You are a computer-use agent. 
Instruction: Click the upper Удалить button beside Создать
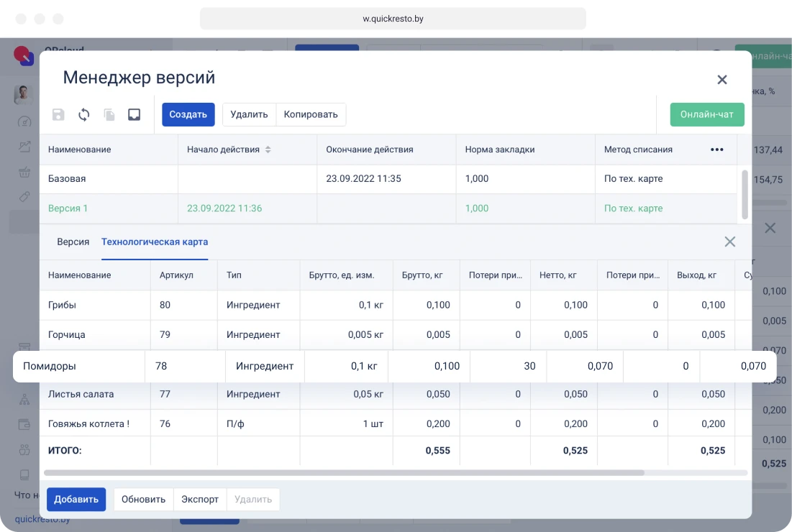pos(249,114)
